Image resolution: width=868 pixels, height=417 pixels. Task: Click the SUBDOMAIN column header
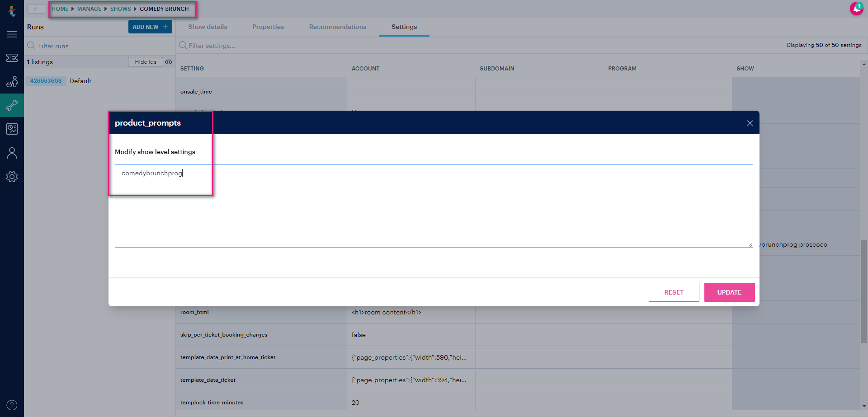pos(497,69)
